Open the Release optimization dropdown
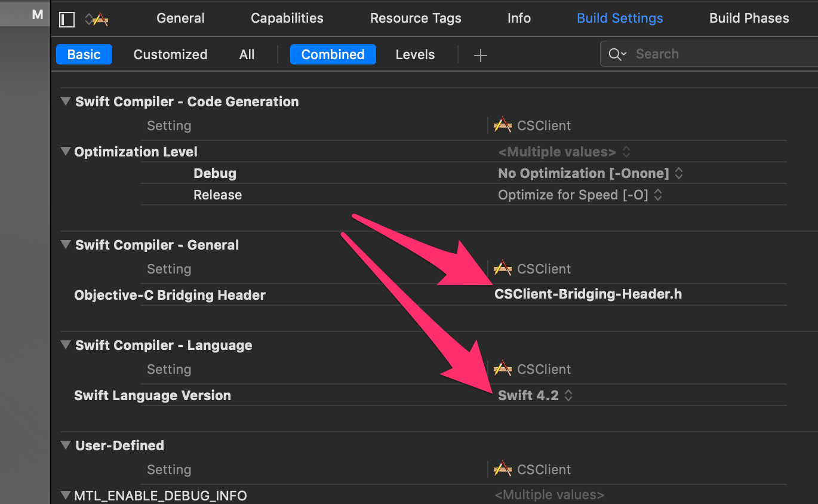The height and width of the screenshot is (504, 818). click(657, 195)
